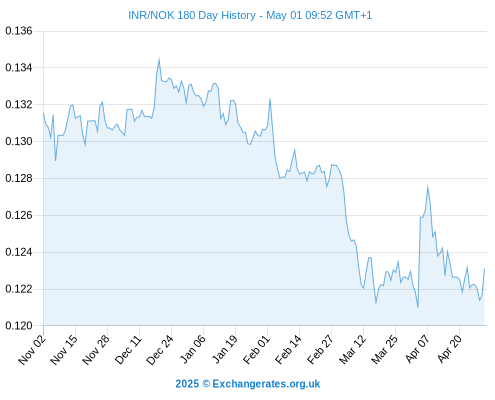This screenshot has width=495, height=400.
Task: Select the Apr 20 x-axis date label
Action: click(x=449, y=350)
